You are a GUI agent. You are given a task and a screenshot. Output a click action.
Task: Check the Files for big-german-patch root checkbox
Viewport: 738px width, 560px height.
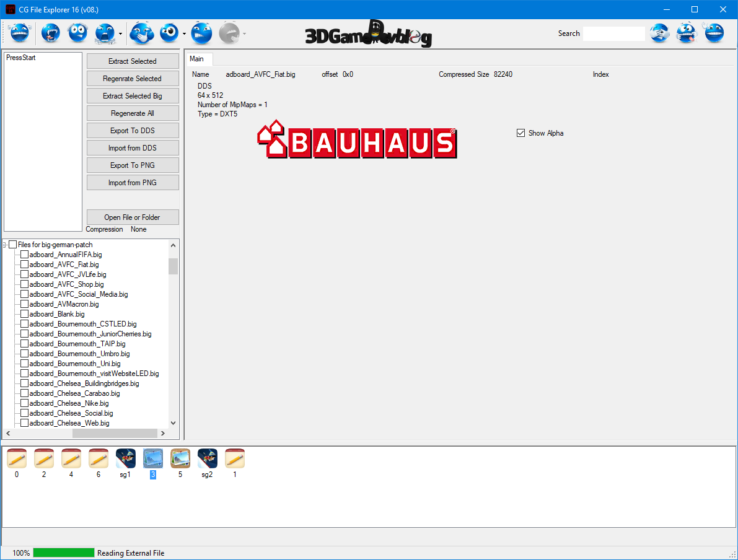(x=13, y=245)
